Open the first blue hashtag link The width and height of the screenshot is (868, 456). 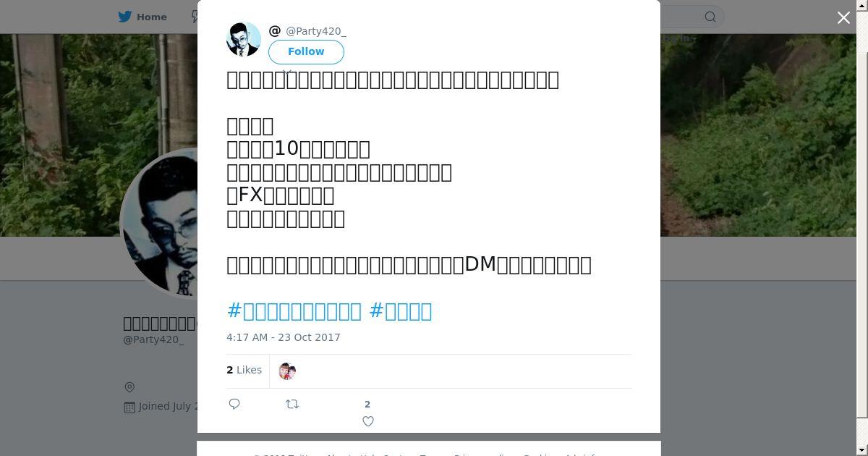tap(294, 311)
